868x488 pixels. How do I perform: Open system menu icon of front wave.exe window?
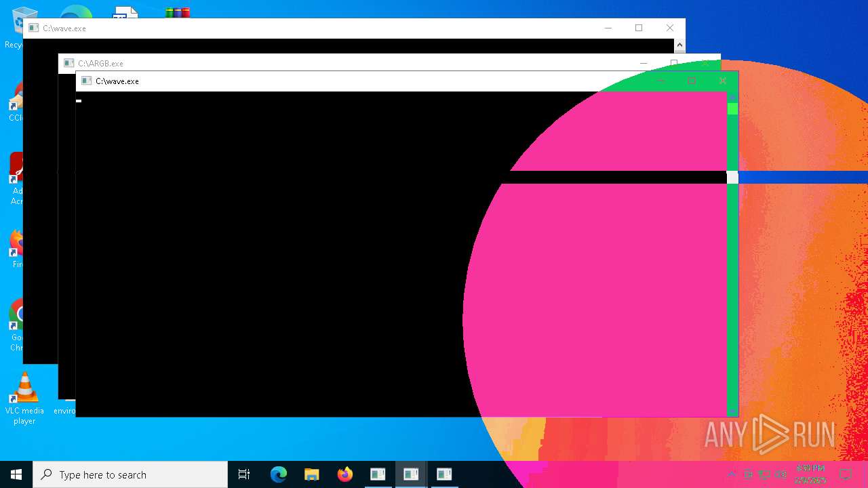(86, 81)
